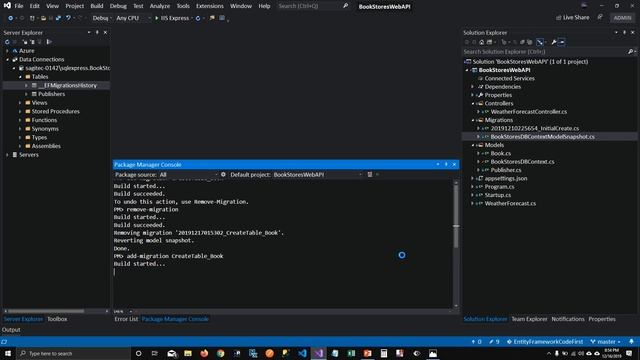Click the Package Manager Console vertical scrollbar

(456, 216)
